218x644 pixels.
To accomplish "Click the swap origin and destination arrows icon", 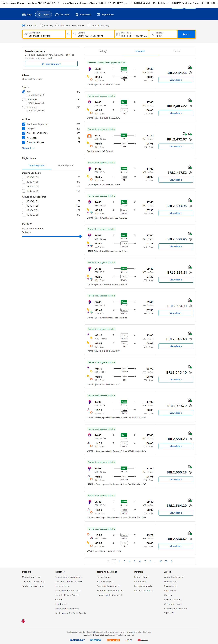I will pos(68,34).
